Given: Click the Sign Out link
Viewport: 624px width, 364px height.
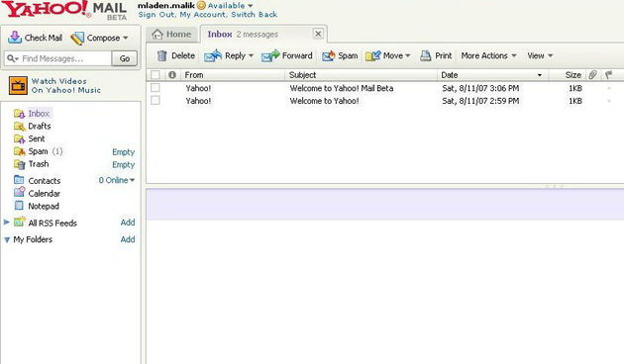Looking at the screenshot, I should coord(156,15).
